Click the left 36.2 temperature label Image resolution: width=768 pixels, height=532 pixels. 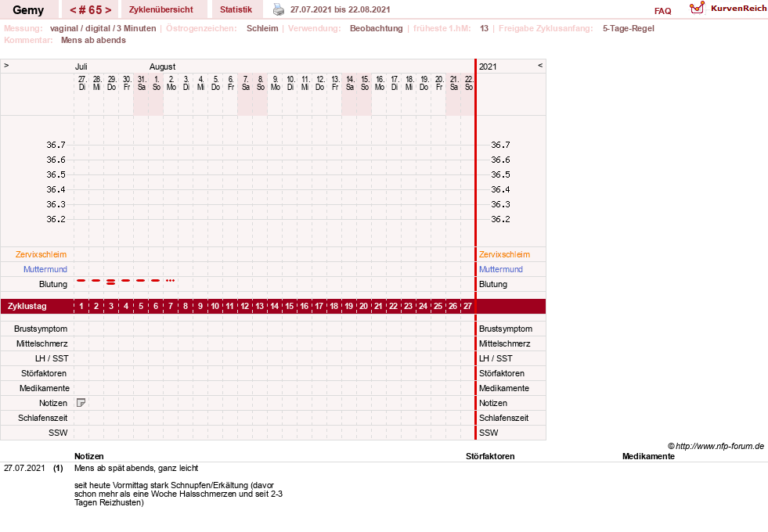pyautogui.click(x=56, y=219)
